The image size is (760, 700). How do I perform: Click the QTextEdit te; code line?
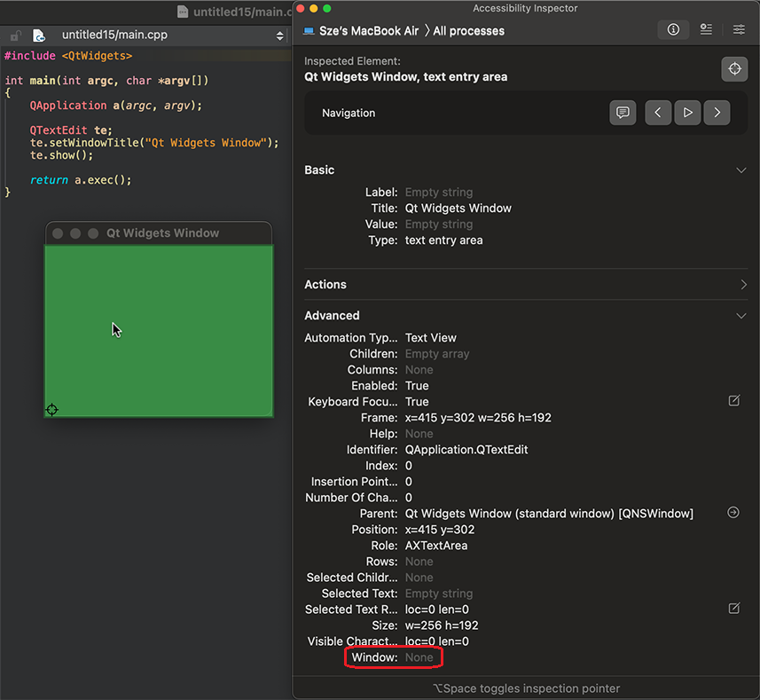[71, 130]
